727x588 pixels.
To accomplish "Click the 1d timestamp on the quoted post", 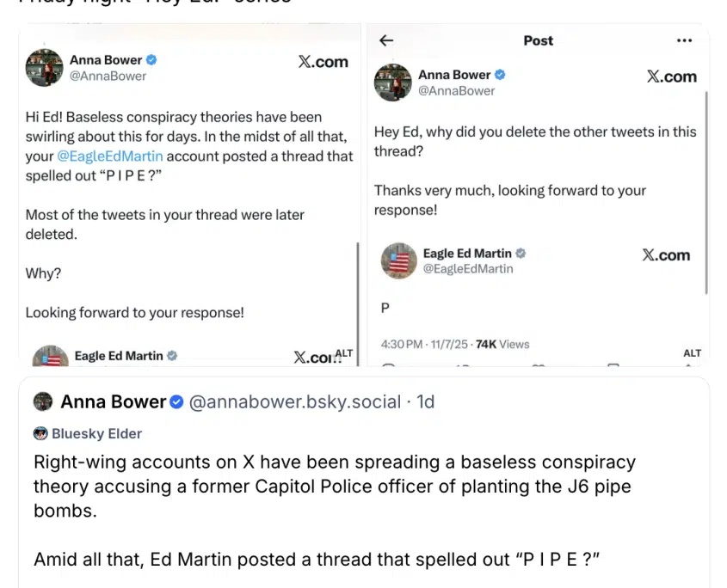I will click(426, 401).
